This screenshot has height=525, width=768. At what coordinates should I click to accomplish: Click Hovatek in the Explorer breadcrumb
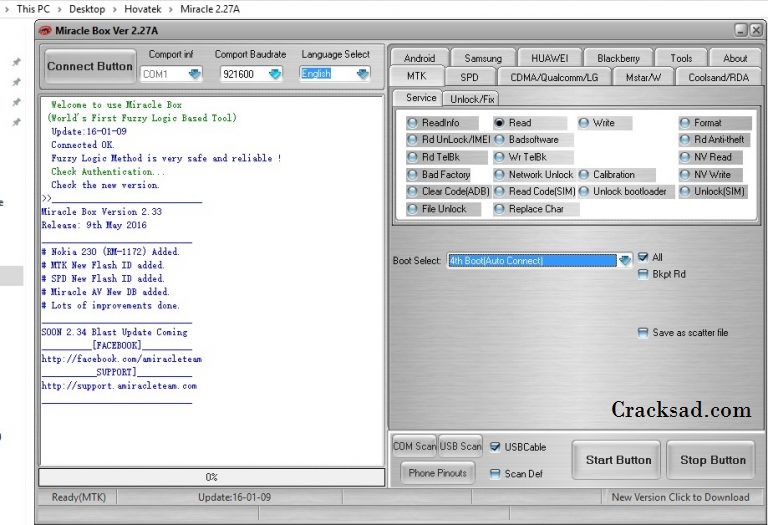[143, 9]
